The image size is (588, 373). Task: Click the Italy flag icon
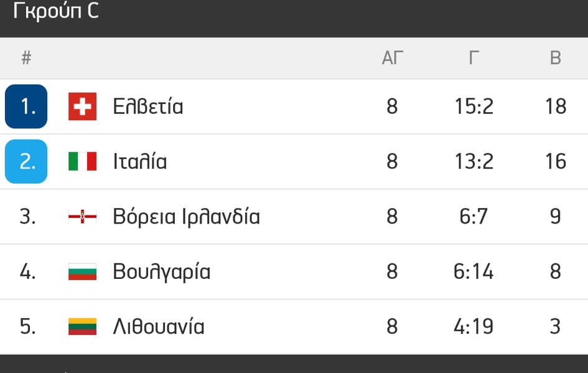click(x=82, y=161)
